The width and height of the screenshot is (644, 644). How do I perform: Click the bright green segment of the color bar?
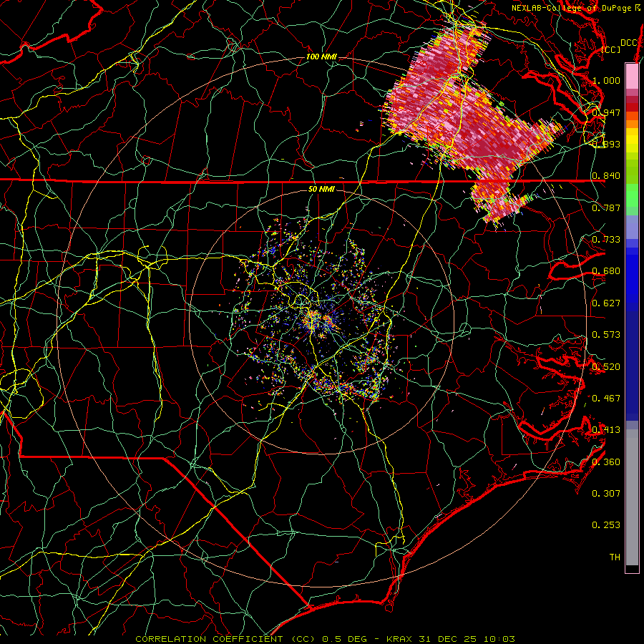click(632, 196)
